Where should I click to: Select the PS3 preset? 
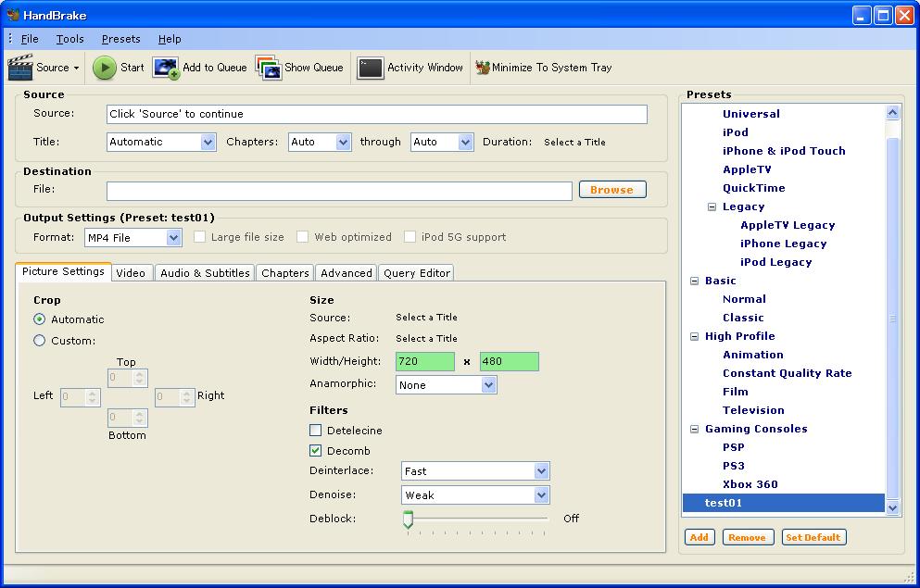[x=734, y=466]
